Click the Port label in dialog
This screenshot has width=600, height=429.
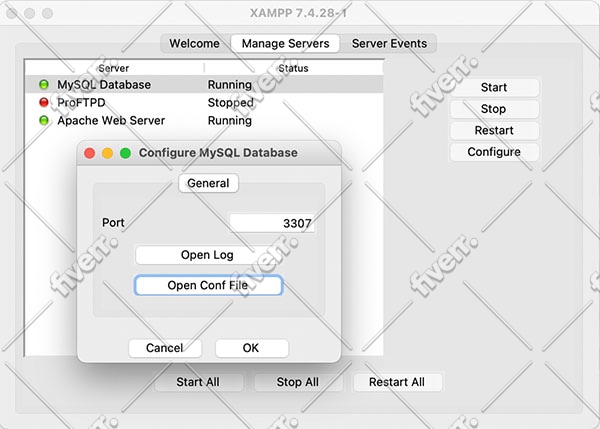(113, 222)
